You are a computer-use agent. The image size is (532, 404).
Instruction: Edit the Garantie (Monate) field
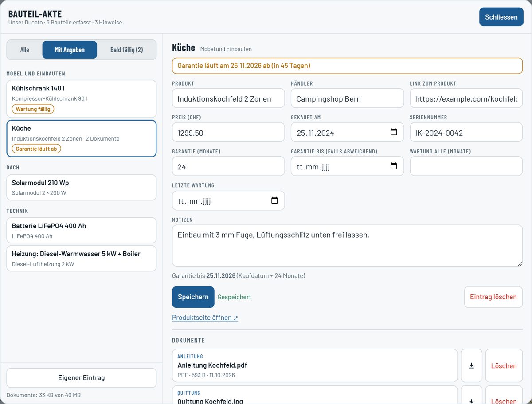click(228, 166)
